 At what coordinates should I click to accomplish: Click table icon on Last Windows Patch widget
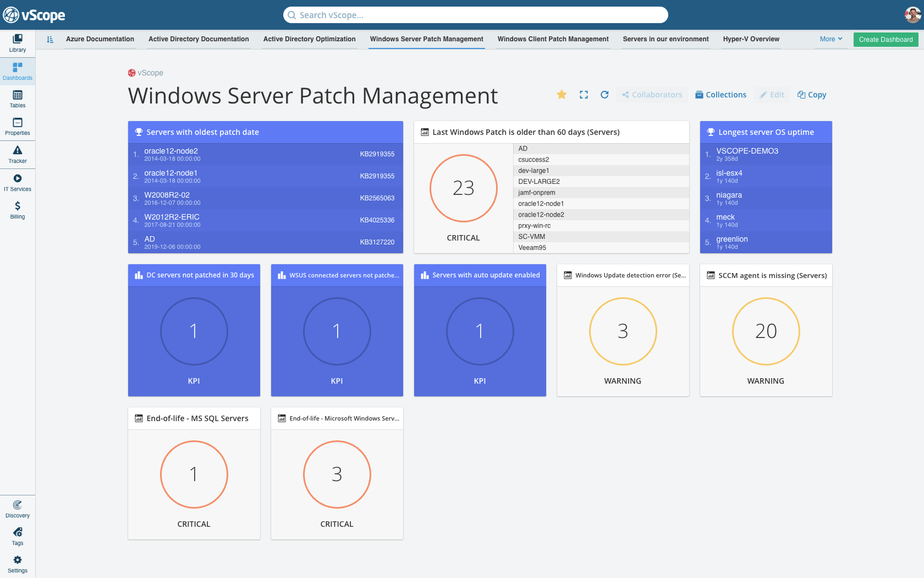(x=425, y=132)
